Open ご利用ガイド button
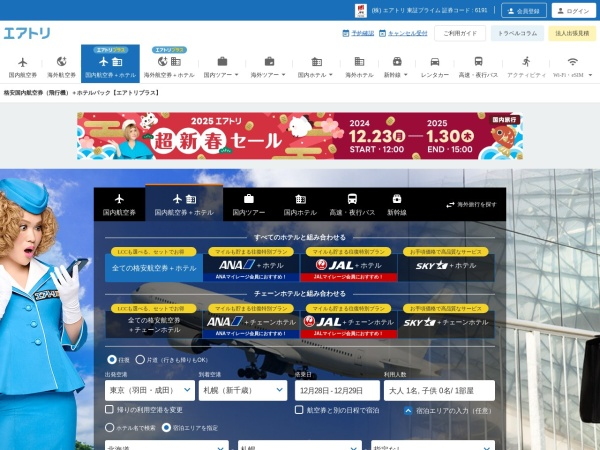 (460, 33)
